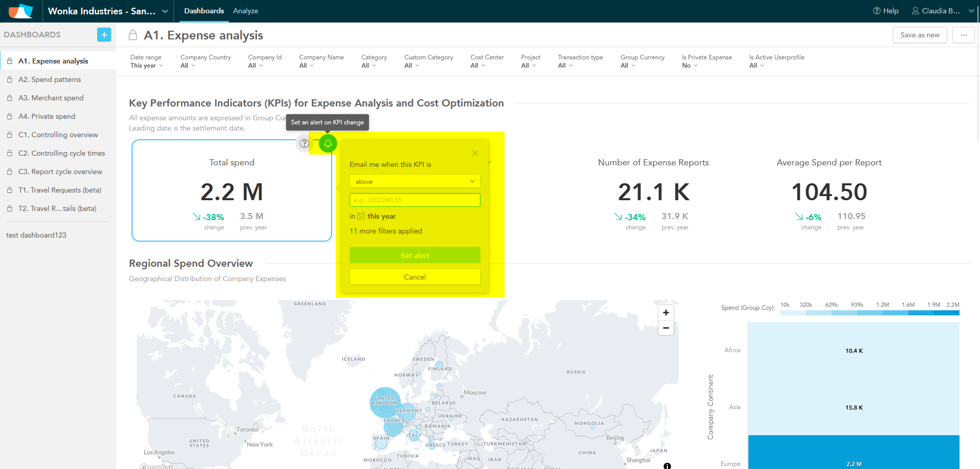Open the three-dots more options menu
980x469 pixels.
click(x=964, y=35)
